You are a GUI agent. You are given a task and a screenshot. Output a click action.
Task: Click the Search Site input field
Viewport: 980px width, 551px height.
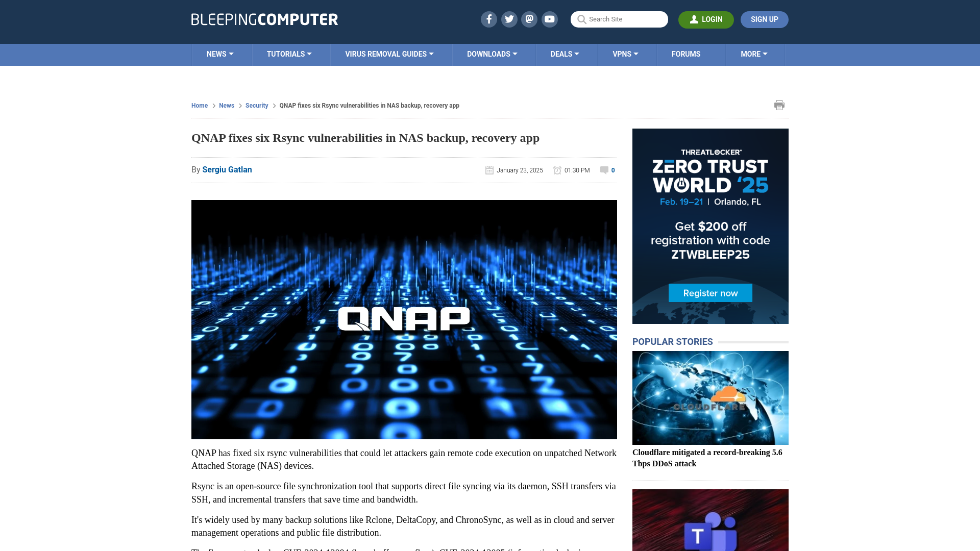coord(619,19)
